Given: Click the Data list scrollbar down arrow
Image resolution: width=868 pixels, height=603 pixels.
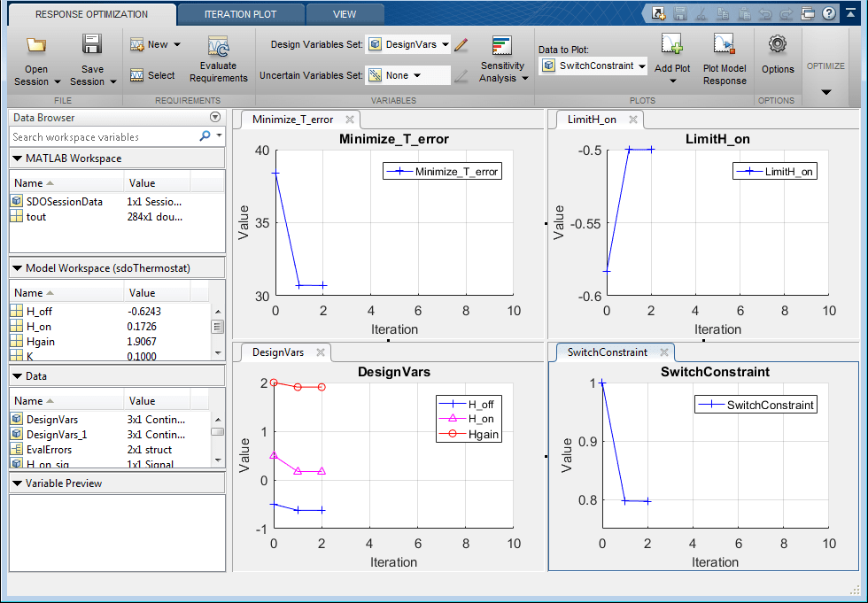Looking at the screenshot, I should pyautogui.click(x=218, y=460).
